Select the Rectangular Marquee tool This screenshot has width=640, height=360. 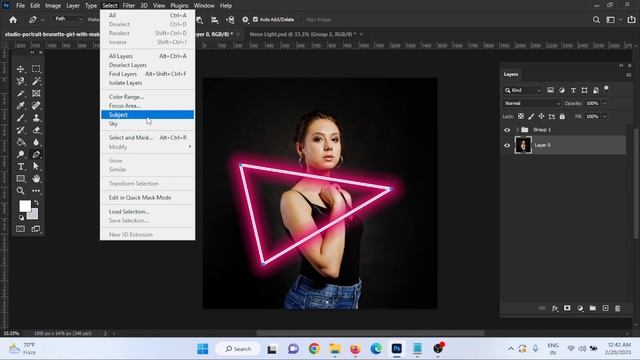(36, 69)
